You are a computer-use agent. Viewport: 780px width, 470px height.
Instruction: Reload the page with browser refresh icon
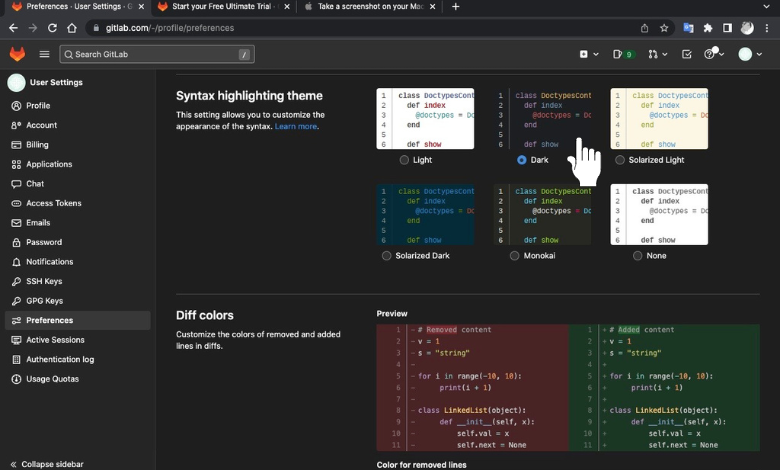[52, 28]
